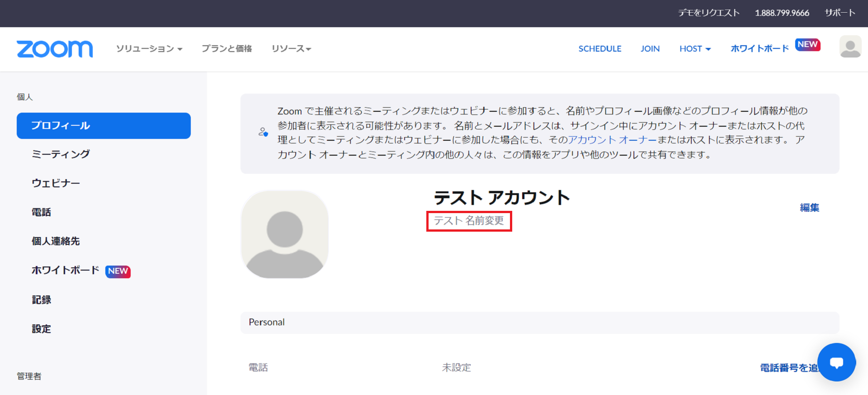Expand the ソリューション dropdown
Screen dimensions: 868x395
pos(149,49)
